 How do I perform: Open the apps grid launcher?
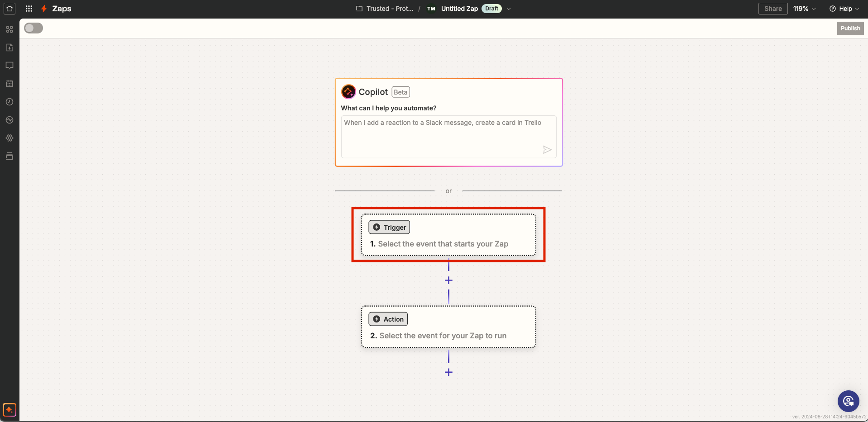(29, 9)
